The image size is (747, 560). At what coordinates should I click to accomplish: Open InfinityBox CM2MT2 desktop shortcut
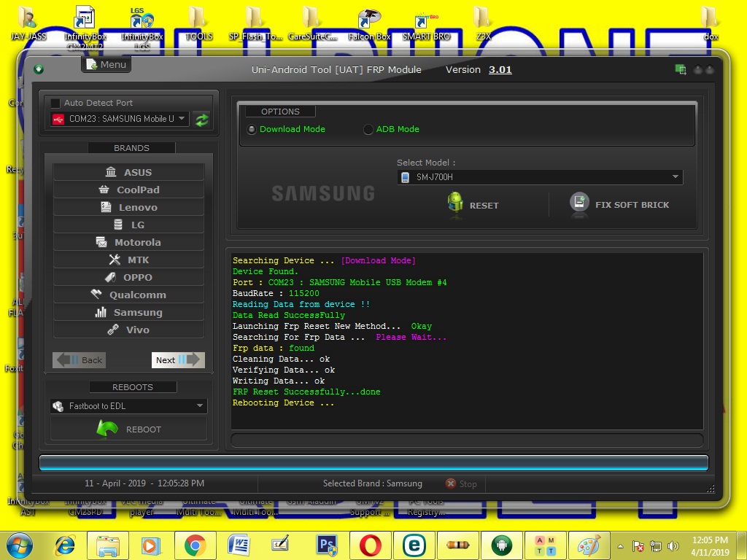pyautogui.click(x=85, y=28)
